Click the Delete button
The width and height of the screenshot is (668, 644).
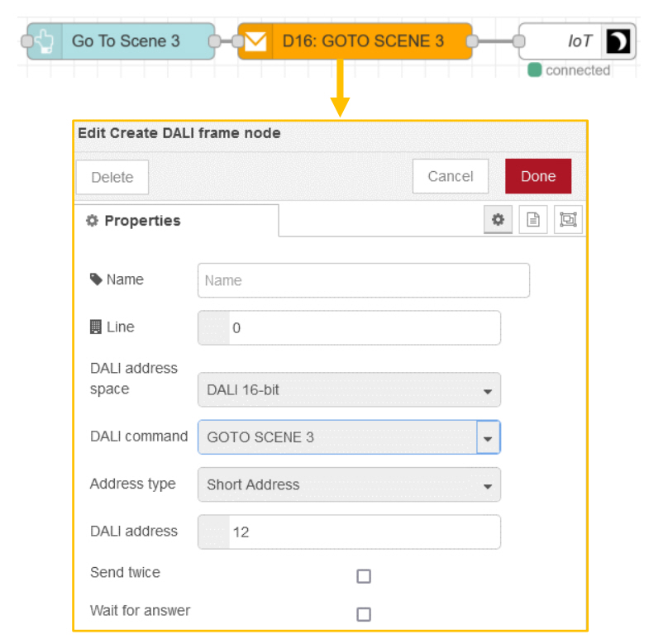[x=112, y=176]
